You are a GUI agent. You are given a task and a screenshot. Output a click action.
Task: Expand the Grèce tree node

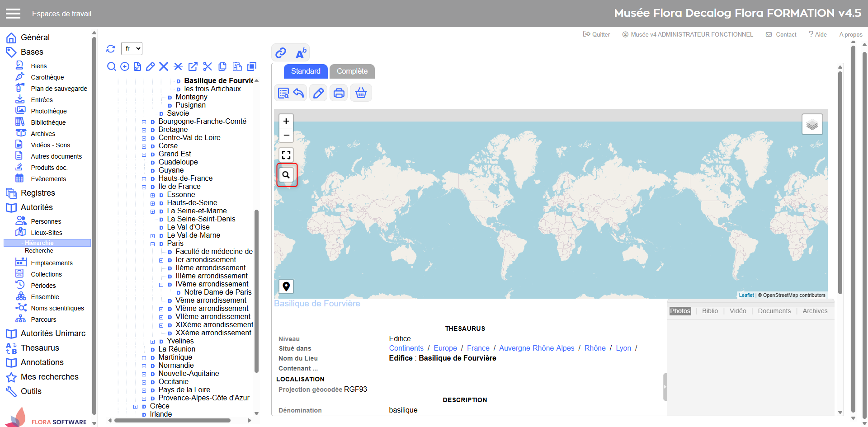135,407
